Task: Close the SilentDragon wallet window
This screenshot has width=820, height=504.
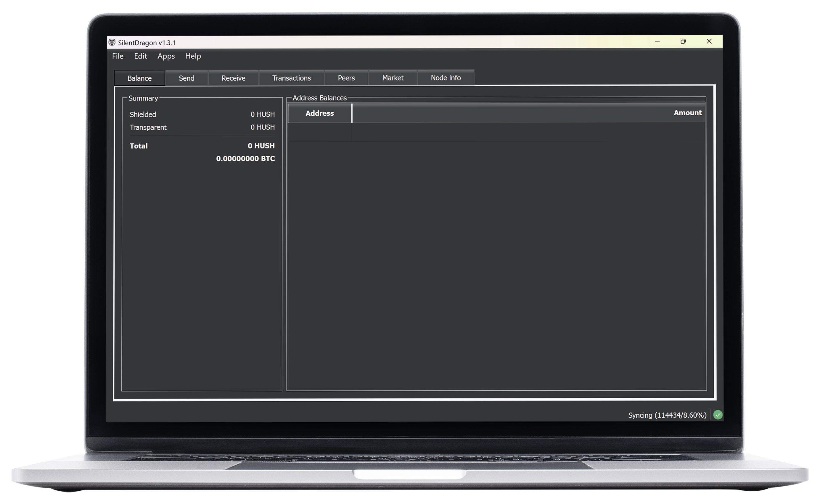Action: tap(709, 41)
